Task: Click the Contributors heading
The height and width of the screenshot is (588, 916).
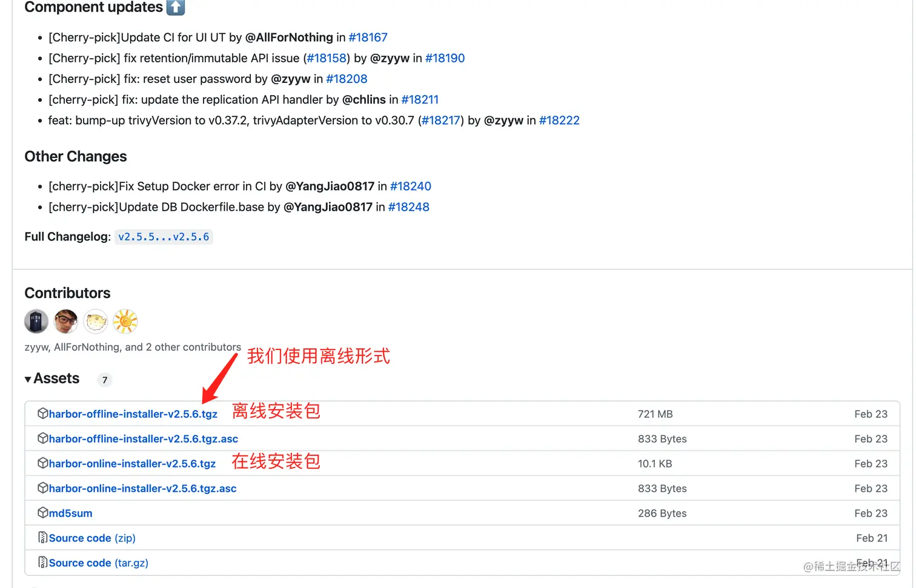Action: click(67, 293)
